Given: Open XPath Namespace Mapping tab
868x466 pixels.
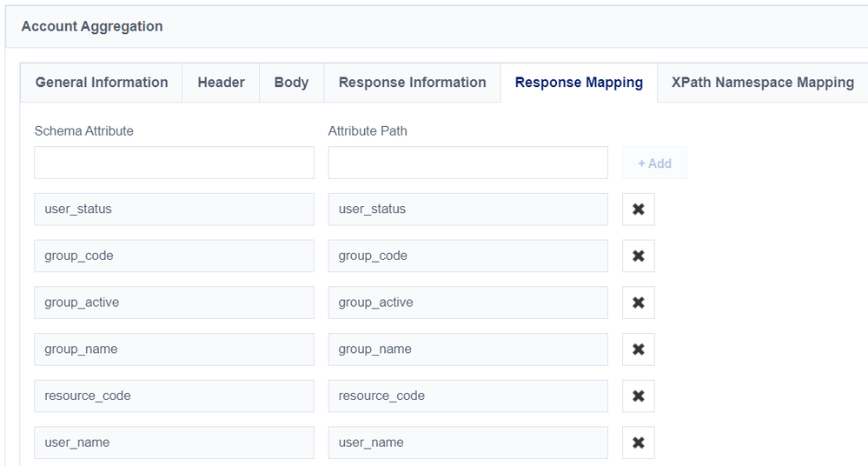Looking at the screenshot, I should 762,83.
